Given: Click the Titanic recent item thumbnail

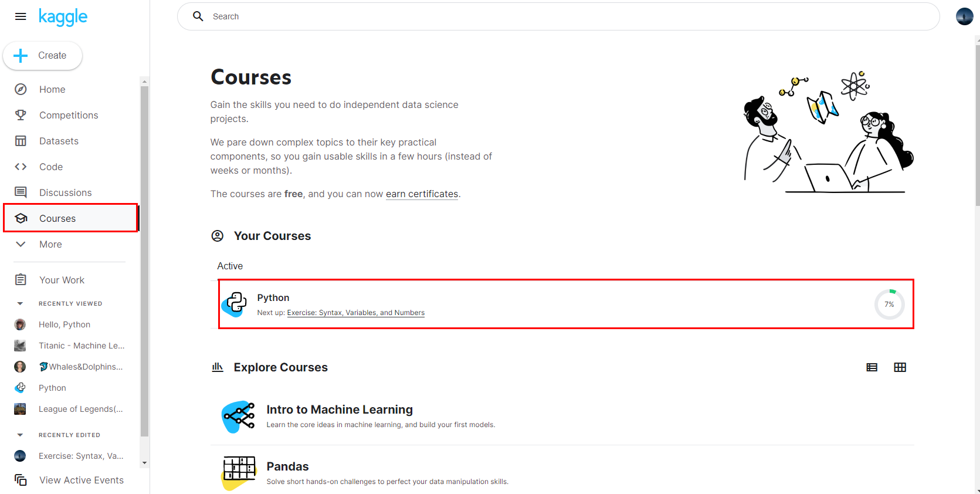Looking at the screenshot, I should pos(20,346).
